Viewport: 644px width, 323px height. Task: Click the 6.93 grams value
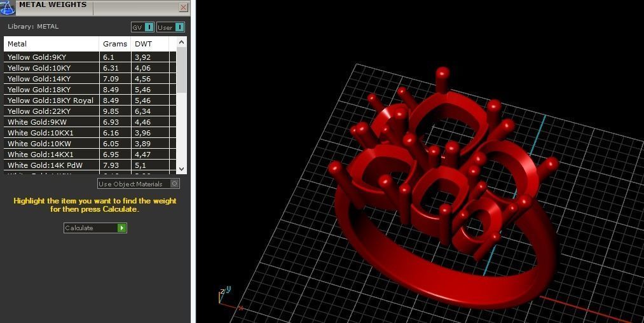pyautogui.click(x=111, y=121)
